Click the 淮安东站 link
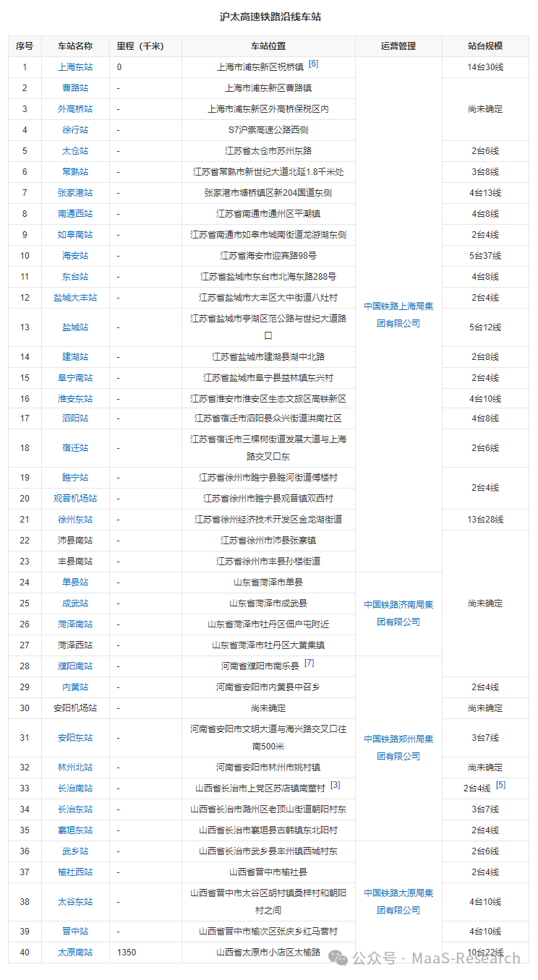Image resolution: width=538 pixels, height=980 pixels. (75, 399)
